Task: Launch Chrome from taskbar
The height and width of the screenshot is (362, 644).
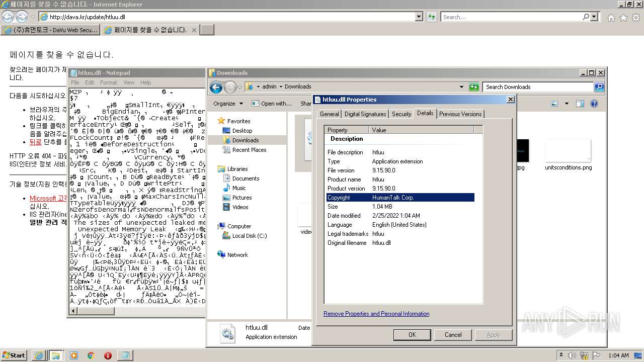Action: click(91, 355)
